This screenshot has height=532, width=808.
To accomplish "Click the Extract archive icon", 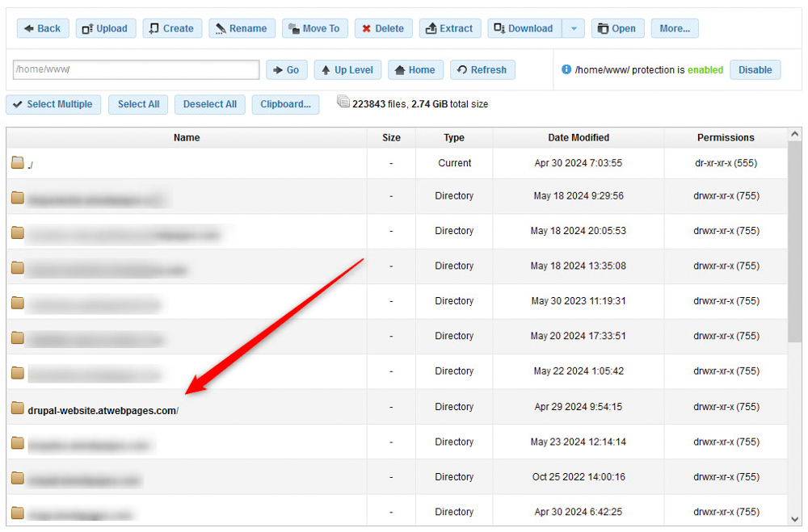I will (430, 28).
